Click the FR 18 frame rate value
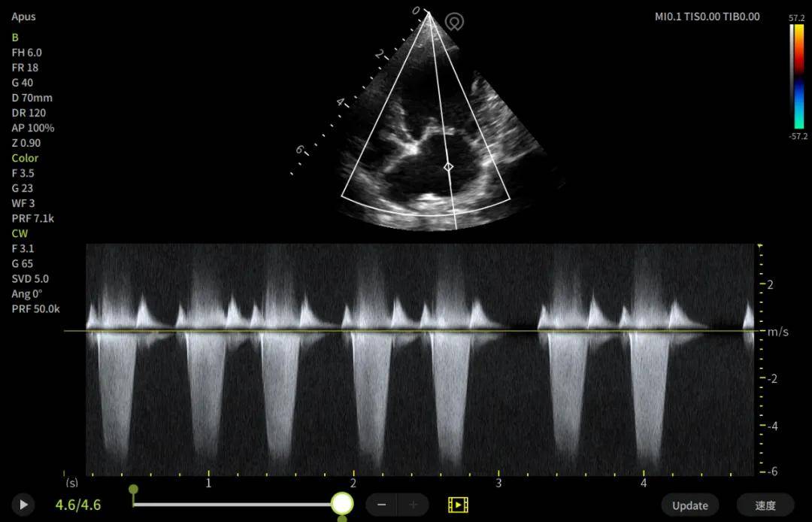 (25, 68)
